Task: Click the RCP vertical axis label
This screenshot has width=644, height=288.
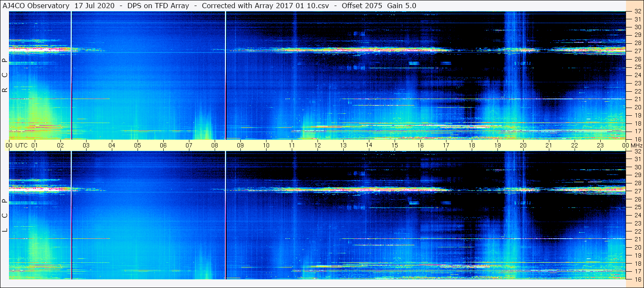Action: tap(5, 75)
